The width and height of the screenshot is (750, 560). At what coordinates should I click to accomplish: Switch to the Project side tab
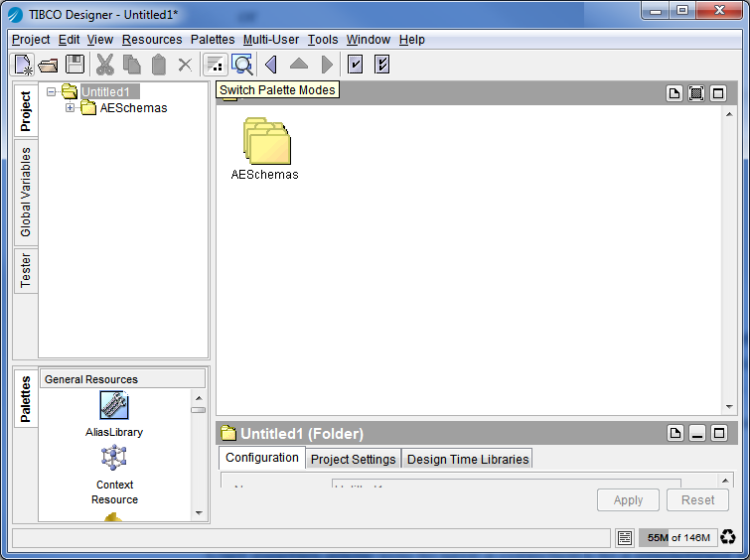[x=26, y=111]
